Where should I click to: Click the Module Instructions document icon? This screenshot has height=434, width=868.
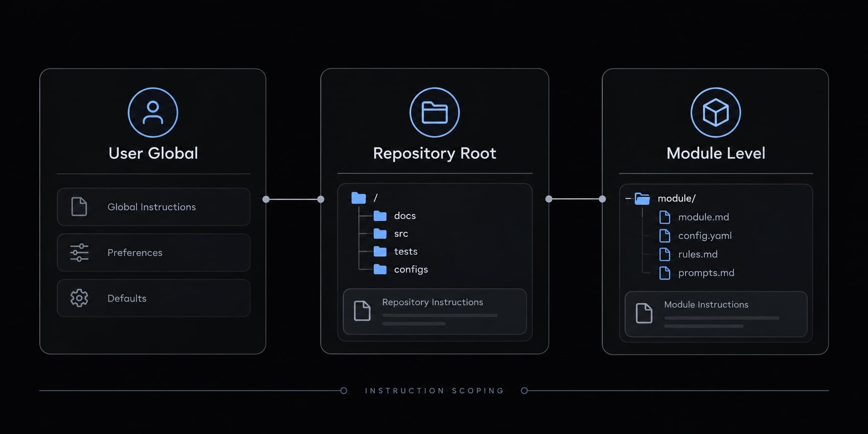(x=644, y=313)
